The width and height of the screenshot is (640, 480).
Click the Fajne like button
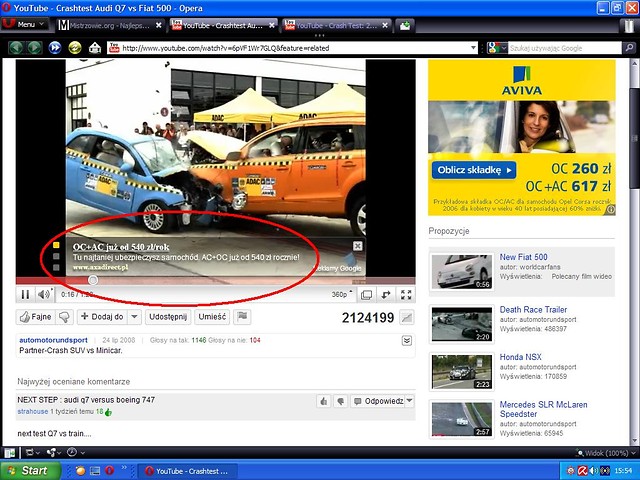(36, 317)
